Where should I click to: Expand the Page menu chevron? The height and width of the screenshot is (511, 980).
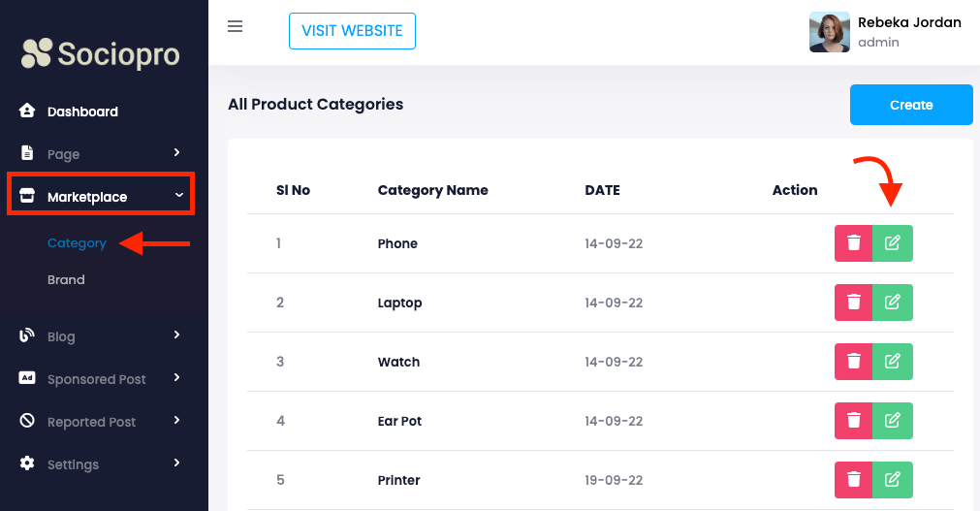(x=176, y=152)
